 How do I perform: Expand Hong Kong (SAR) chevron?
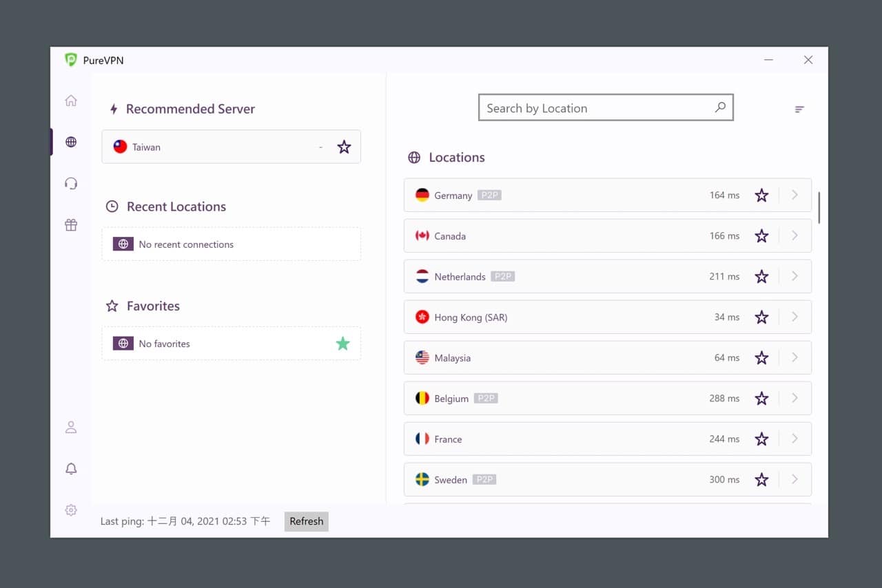click(x=794, y=317)
